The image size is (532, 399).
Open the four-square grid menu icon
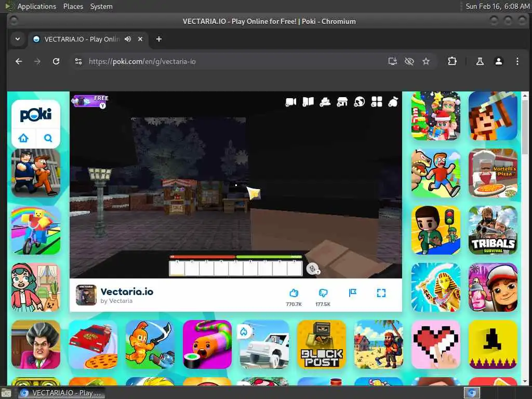377,102
